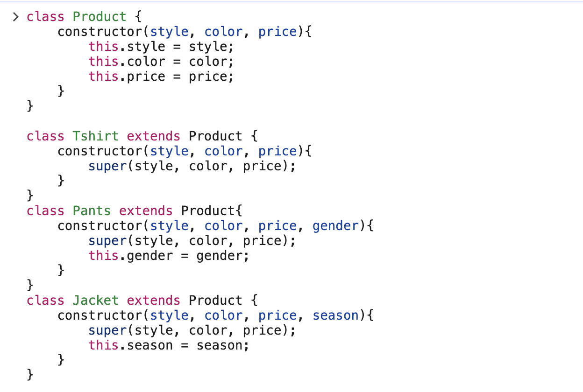
Task: Click the this.price assignment line
Action: [x=161, y=77]
